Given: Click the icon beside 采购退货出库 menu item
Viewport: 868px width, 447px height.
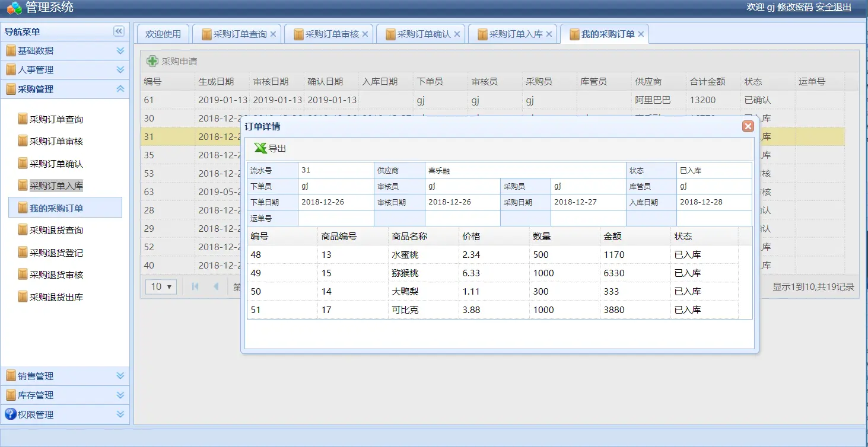Looking at the screenshot, I should pos(23,297).
